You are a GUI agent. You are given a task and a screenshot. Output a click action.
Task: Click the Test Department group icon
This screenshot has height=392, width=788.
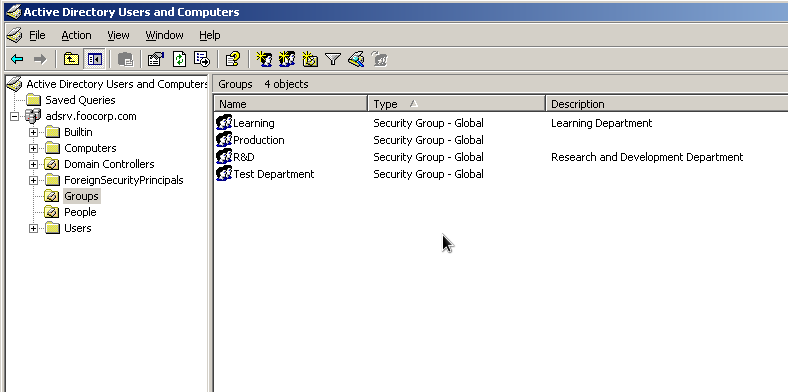click(224, 173)
